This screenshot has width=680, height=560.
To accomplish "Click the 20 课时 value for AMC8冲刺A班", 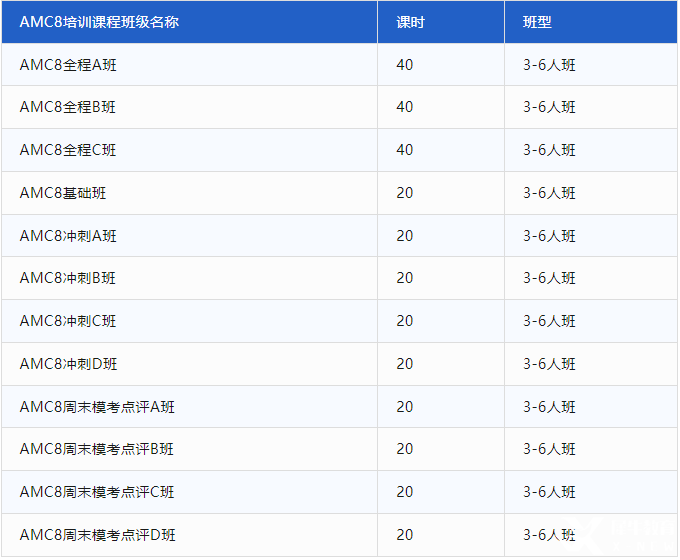I will pyautogui.click(x=405, y=236).
